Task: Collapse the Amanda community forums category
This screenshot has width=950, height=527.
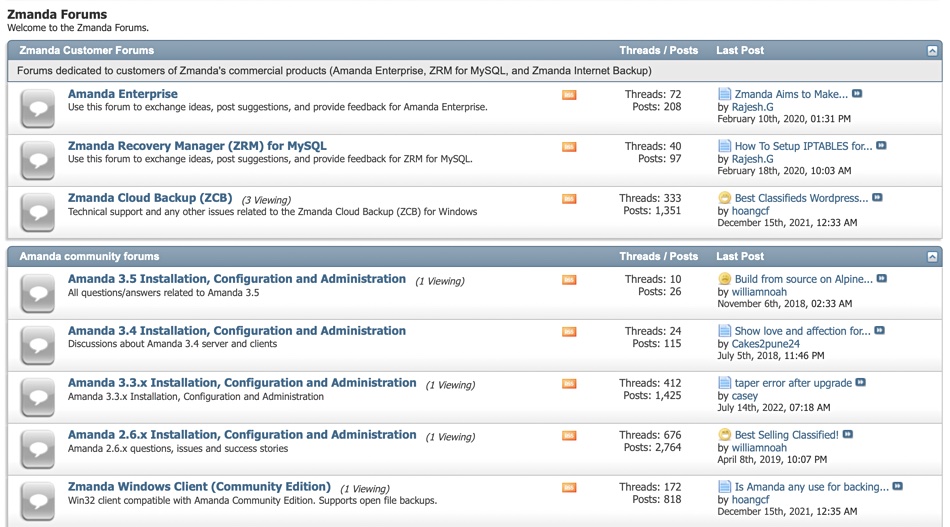Action: [932, 257]
